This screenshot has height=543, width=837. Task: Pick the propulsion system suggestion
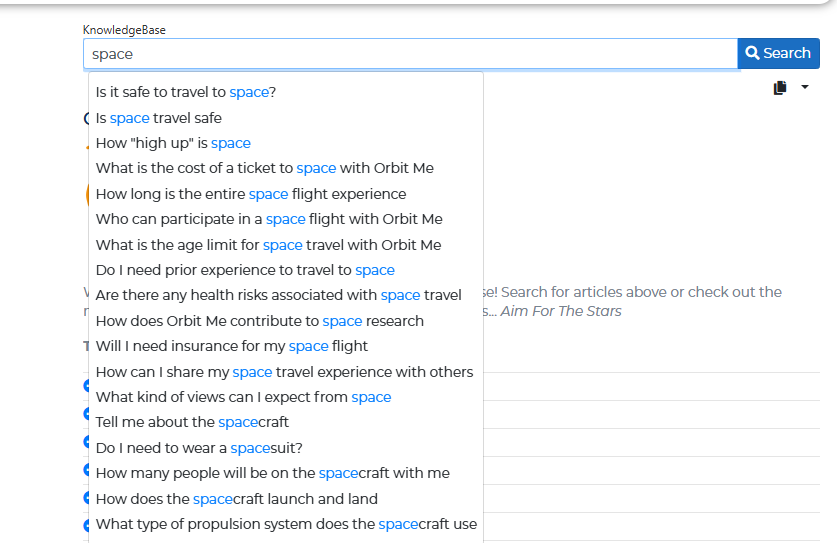286,524
